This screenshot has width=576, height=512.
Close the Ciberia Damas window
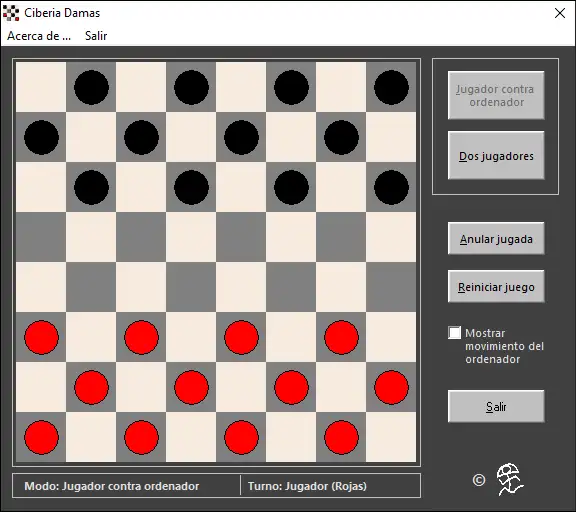tap(560, 13)
